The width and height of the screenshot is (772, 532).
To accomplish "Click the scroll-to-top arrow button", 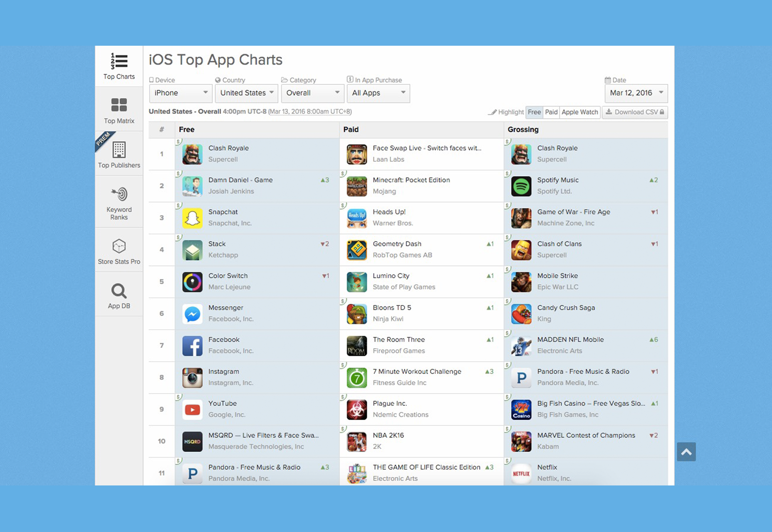I will click(686, 452).
